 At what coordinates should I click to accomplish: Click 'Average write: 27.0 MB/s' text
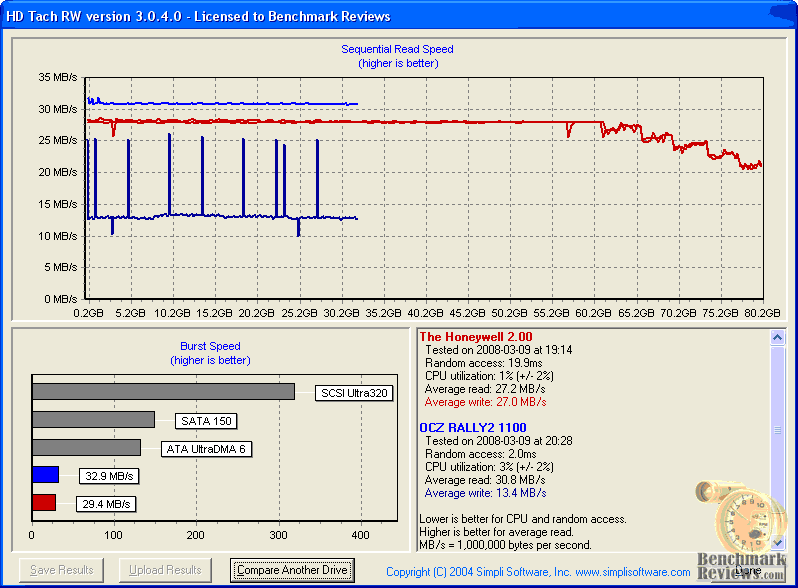click(486, 402)
